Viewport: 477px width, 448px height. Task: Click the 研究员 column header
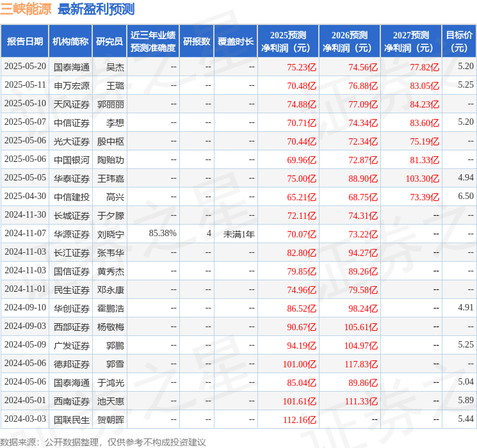109,41
